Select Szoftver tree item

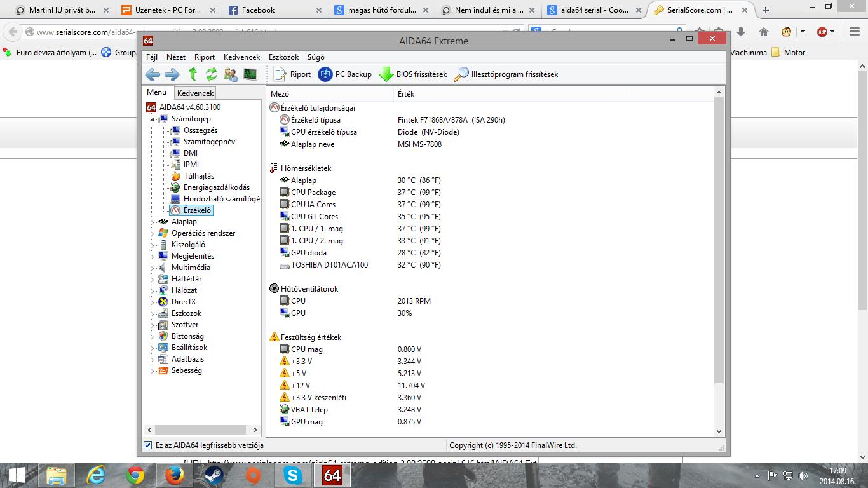185,325
